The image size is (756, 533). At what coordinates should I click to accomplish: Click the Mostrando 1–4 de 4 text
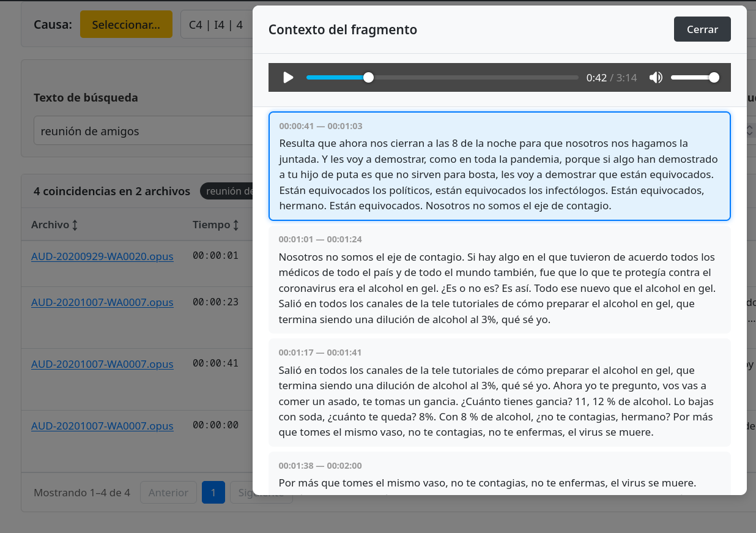(82, 493)
